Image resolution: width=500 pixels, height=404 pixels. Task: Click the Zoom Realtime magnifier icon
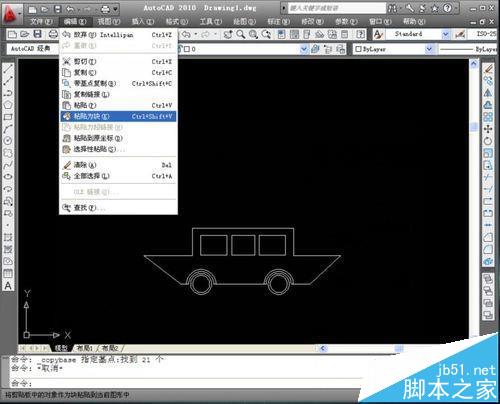pos(241,34)
